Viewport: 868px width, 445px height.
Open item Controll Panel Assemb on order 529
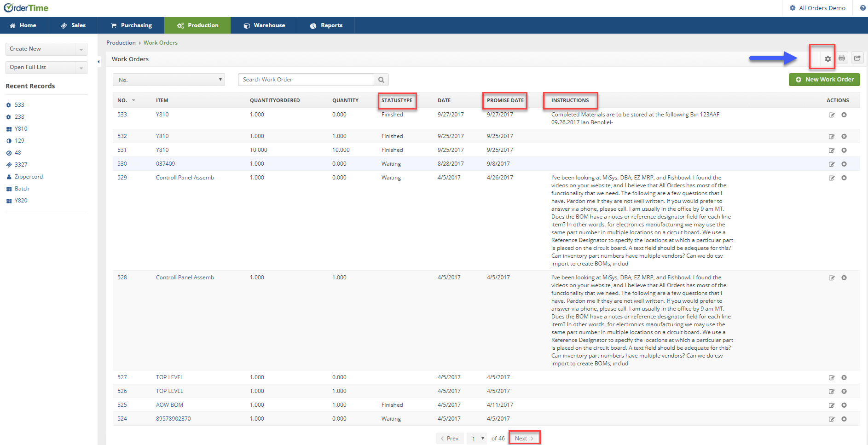(x=185, y=178)
